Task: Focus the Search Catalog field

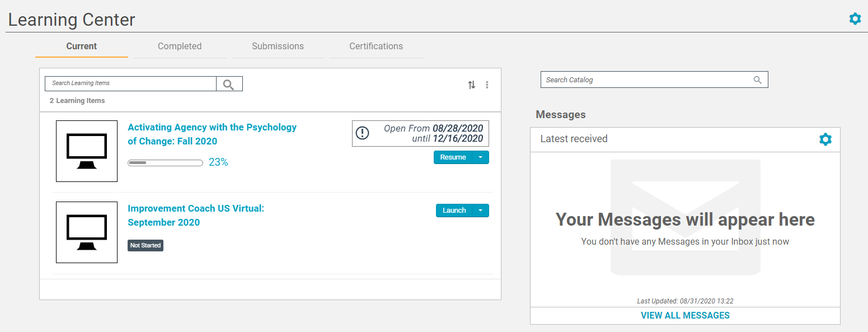Action: tap(654, 80)
